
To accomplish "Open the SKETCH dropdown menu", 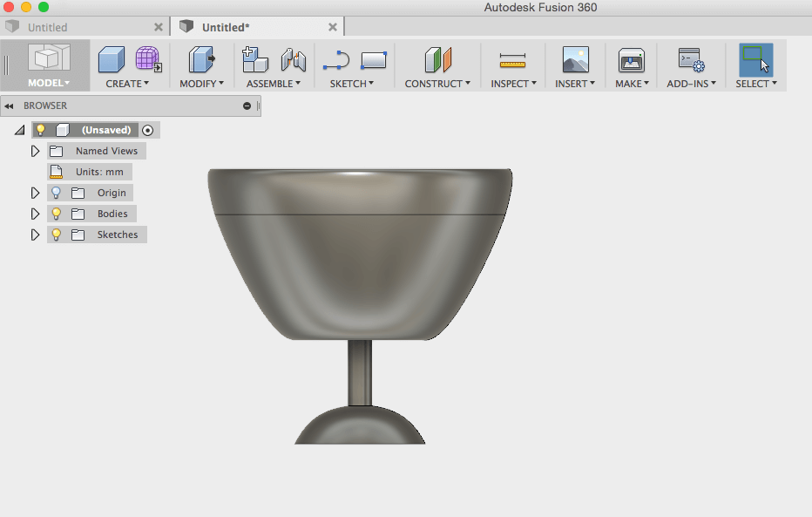I will click(352, 84).
